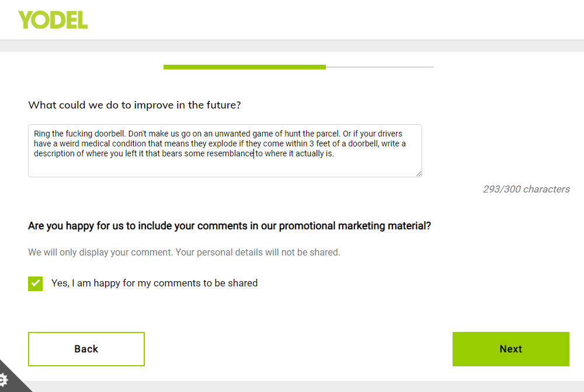Click the 'Yes, I am happy' checkbox label

(x=154, y=283)
